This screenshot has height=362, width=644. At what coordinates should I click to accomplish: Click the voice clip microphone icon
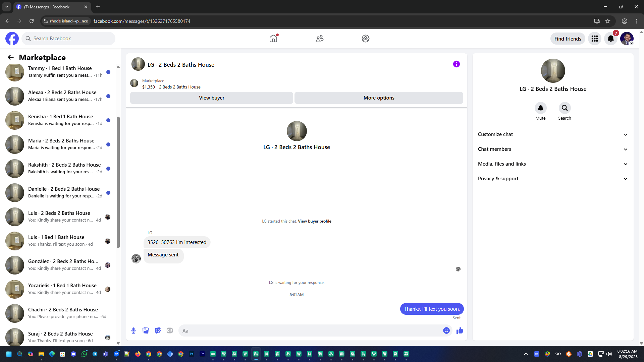(x=133, y=330)
